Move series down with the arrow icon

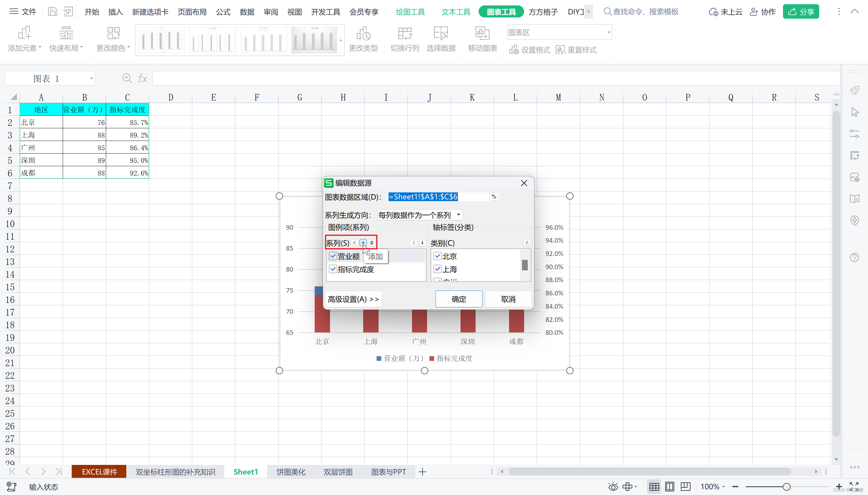click(422, 243)
